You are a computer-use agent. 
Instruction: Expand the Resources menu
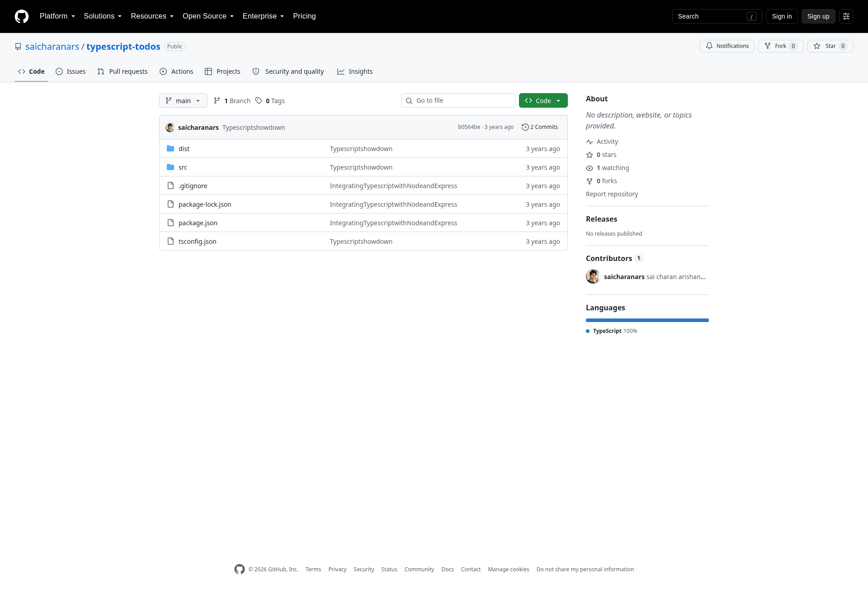(152, 16)
